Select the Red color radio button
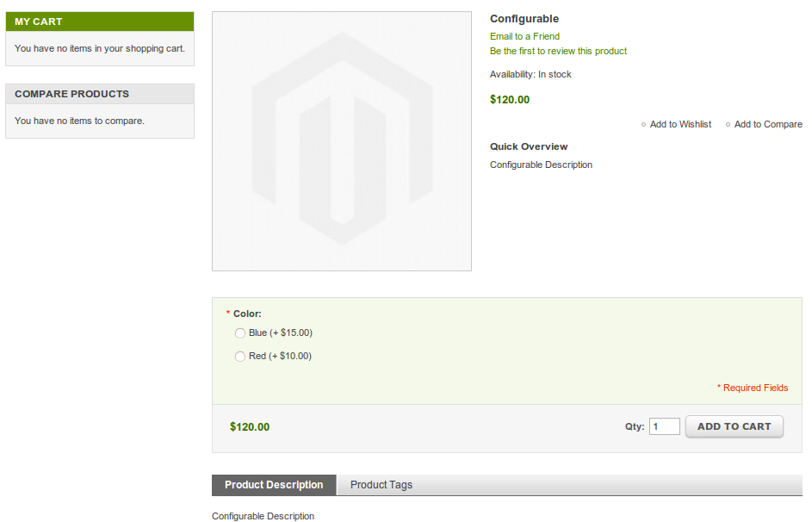 pos(239,357)
